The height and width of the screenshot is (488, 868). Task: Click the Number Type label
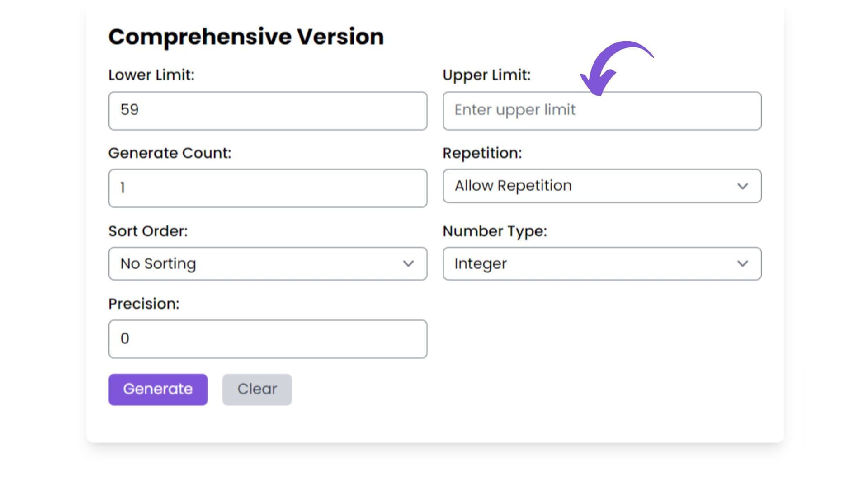coord(495,231)
